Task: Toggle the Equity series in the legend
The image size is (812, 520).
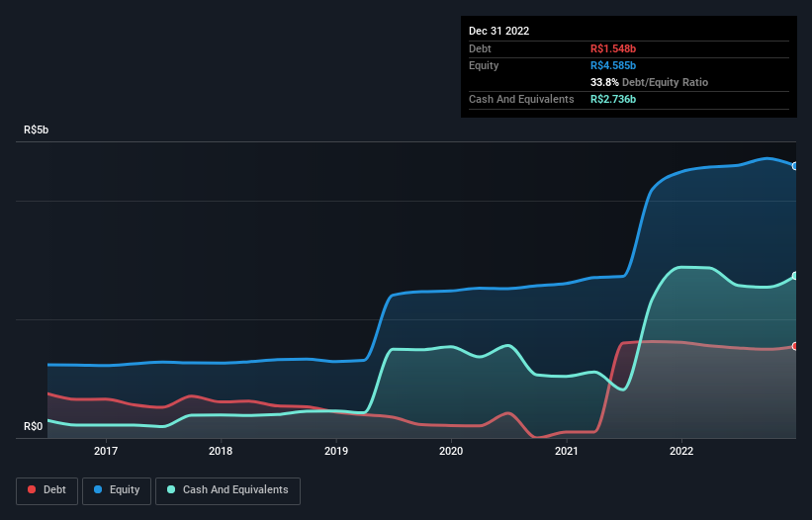Action: (117, 490)
